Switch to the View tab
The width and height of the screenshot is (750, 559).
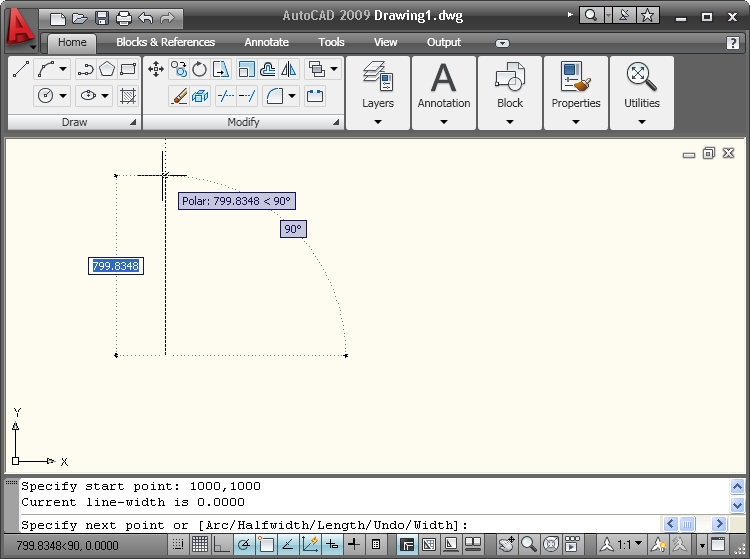[x=386, y=43]
